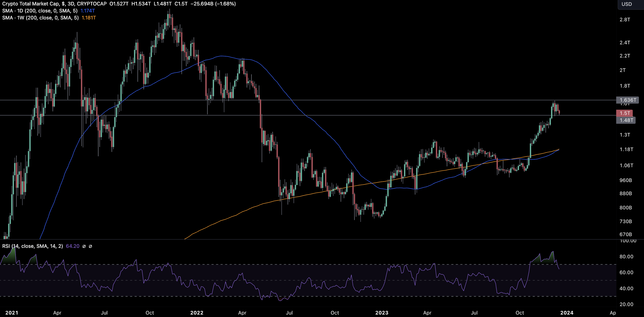
Task: Click the orange 1.181T SMA value
Action: [89, 18]
